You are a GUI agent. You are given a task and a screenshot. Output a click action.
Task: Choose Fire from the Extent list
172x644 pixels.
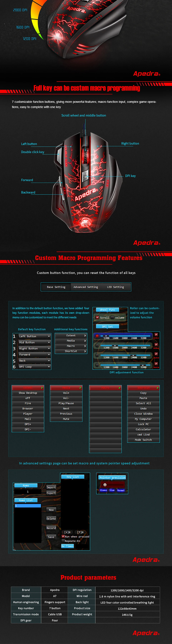[28, 403]
